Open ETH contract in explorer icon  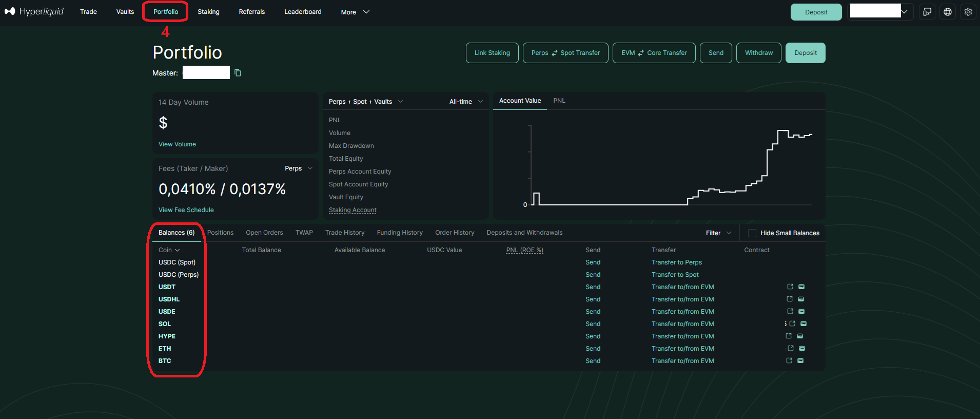791,348
